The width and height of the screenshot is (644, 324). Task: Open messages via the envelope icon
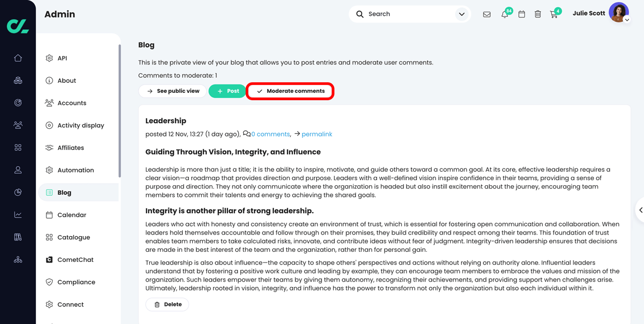[x=487, y=13]
